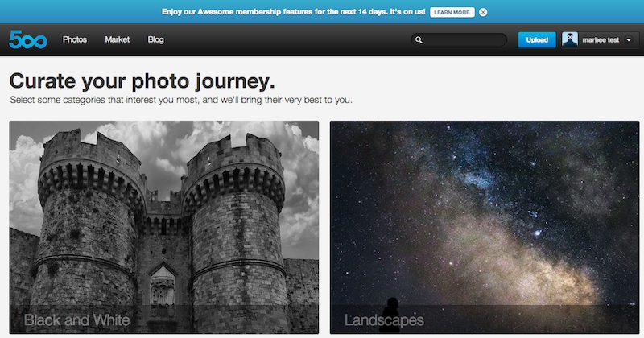Close the membership promo banner

point(483,12)
